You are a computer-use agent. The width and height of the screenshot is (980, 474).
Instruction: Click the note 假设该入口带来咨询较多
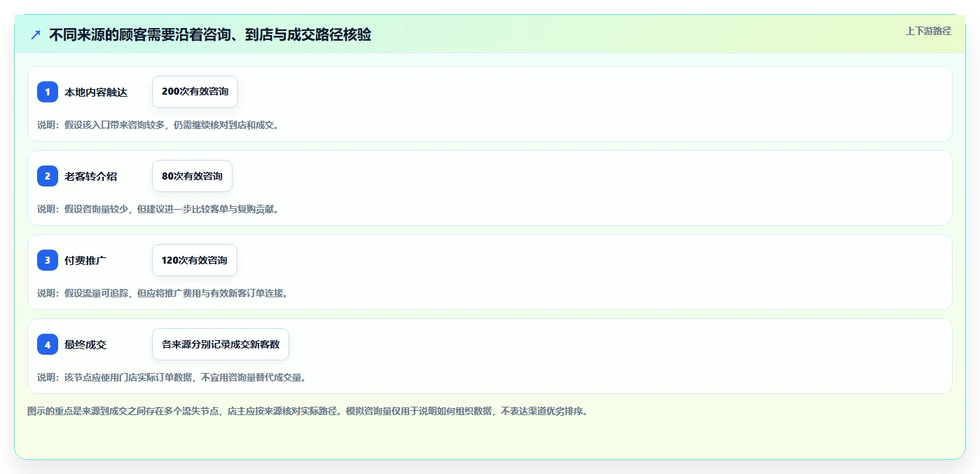[158, 125]
